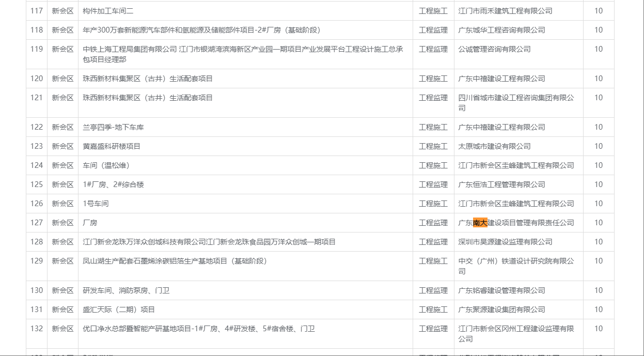This screenshot has width=644, height=356.
Task: Click the row number "127"
Action: (x=37, y=223)
